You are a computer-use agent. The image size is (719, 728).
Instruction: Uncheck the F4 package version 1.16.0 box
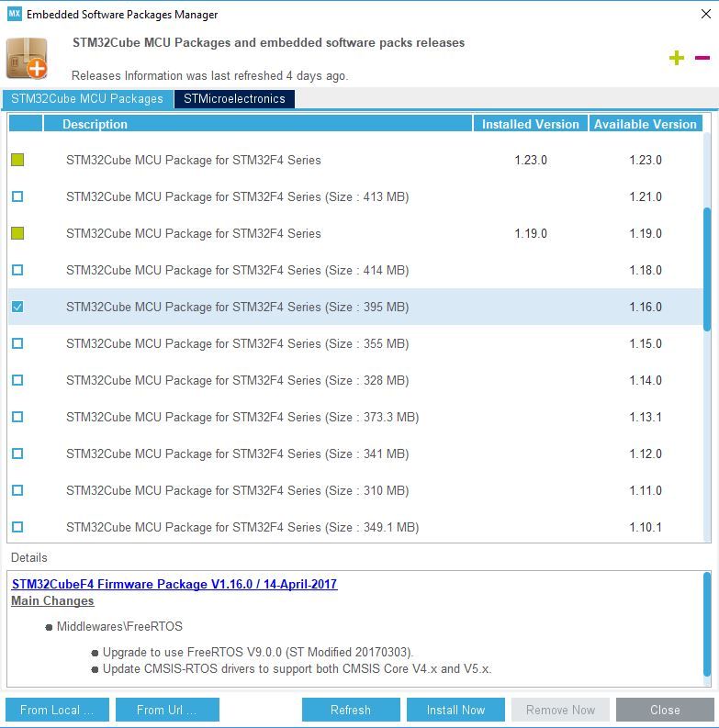(x=17, y=307)
